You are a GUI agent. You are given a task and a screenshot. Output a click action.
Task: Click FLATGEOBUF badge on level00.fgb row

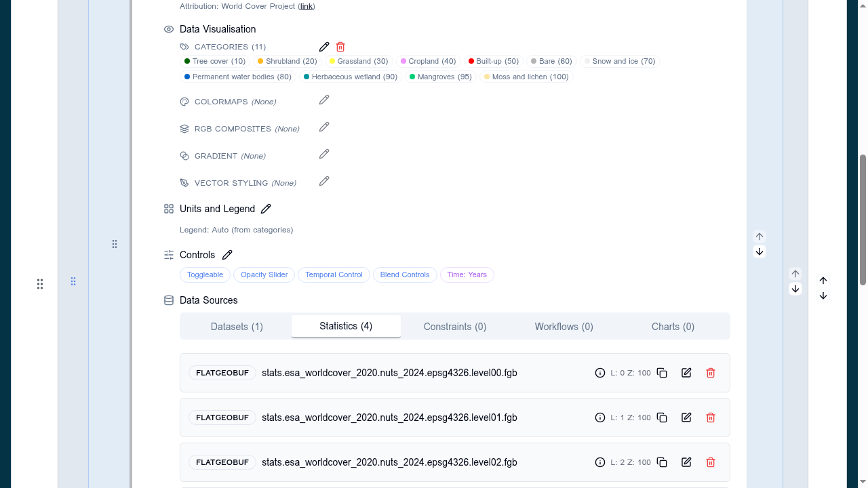coord(222,373)
